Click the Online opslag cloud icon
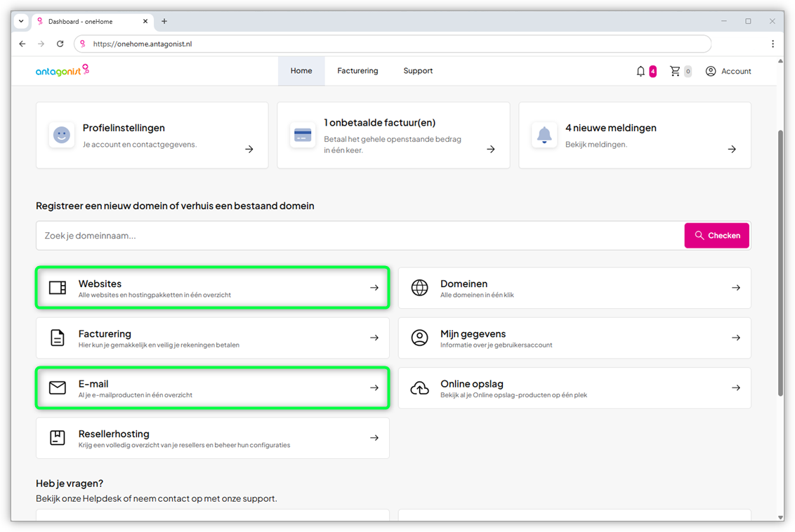Image resolution: width=795 pixels, height=532 pixels. 419,388
